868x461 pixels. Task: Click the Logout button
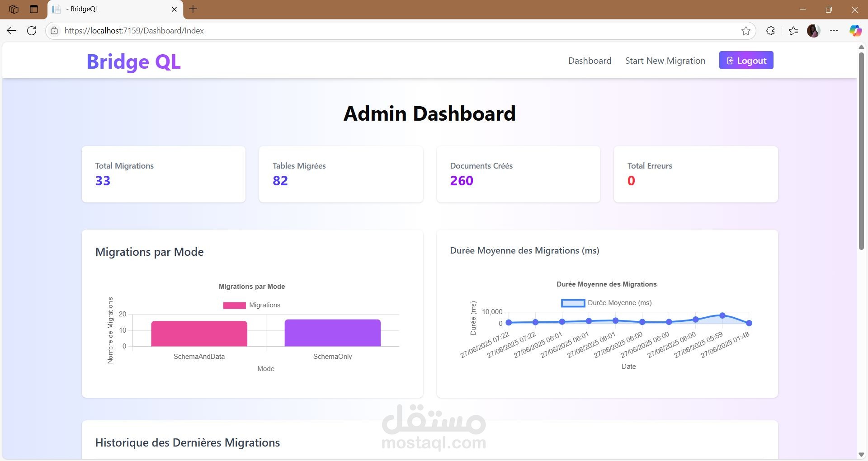(746, 60)
